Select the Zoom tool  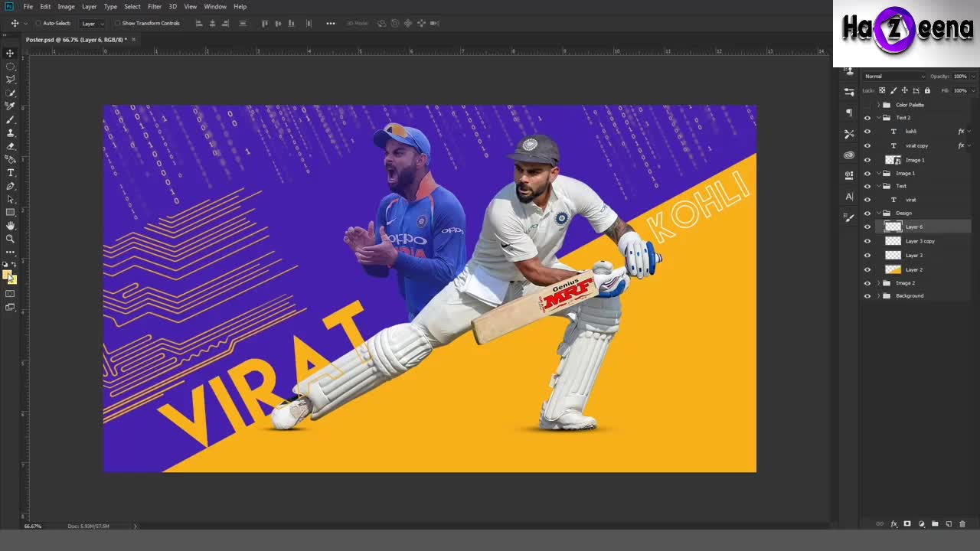pyautogui.click(x=10, y=239)
